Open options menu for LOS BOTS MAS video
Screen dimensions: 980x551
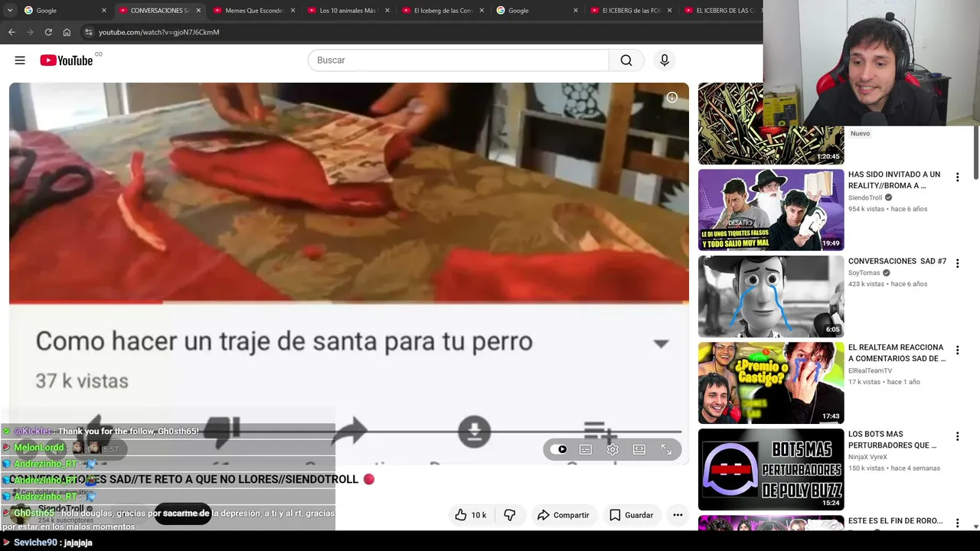click(957, 437)
